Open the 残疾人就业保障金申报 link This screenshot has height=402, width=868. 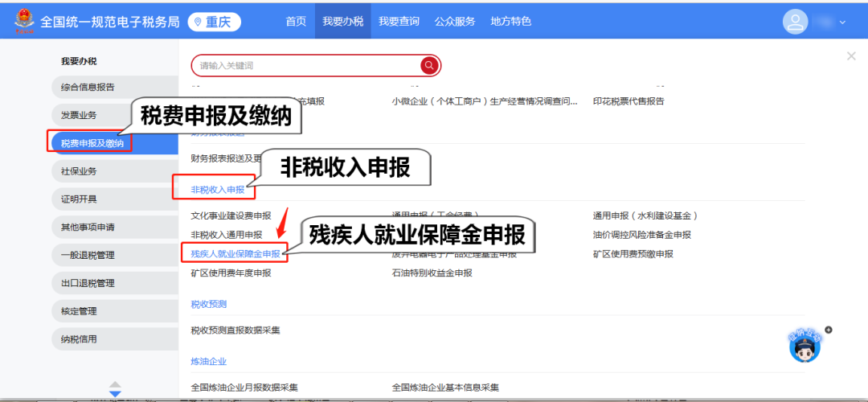(235, 254)
